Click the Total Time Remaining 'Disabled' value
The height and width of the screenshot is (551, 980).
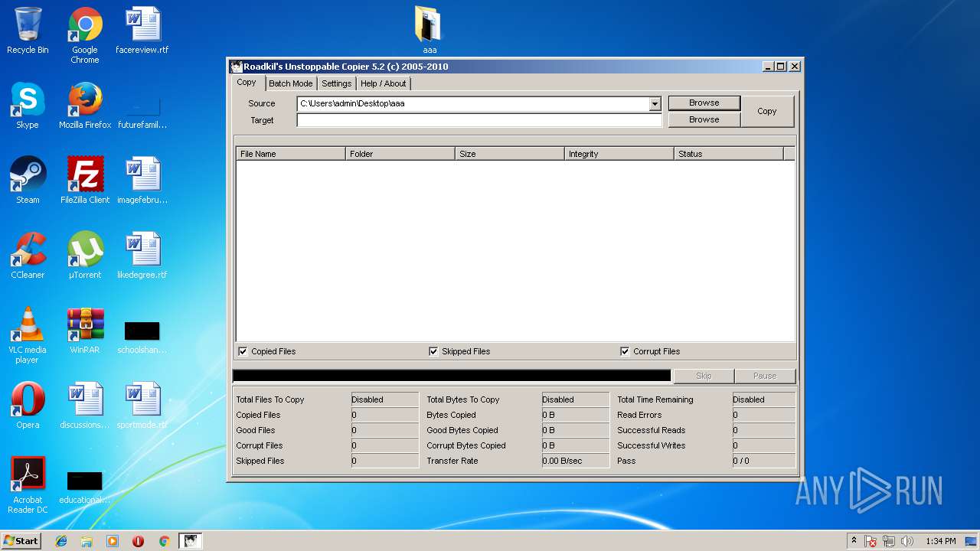(763, 399)
